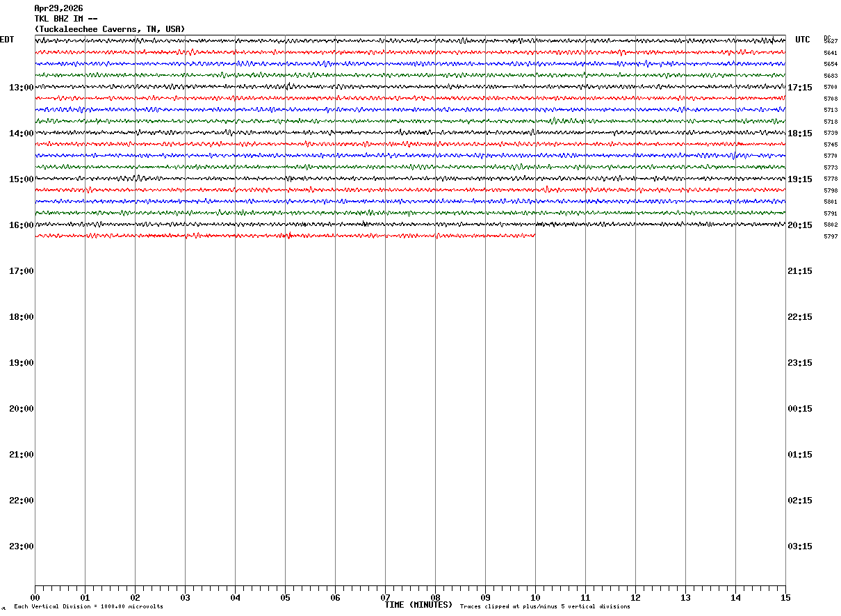841x616 pixels.
Task: Click the 18:15 UTC time label
Action: point(800,133)
